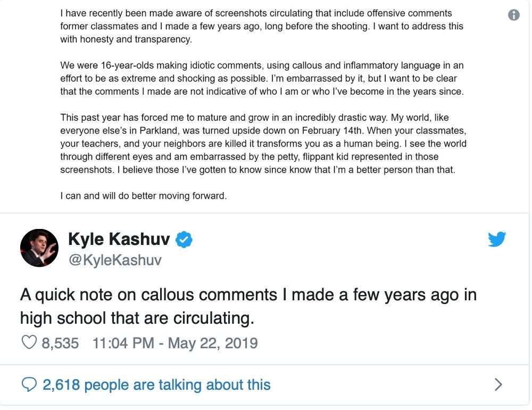The image size is (532, 410).
Task: Open '2,618 people are talking about this'
Action: [x=156, y=385]
